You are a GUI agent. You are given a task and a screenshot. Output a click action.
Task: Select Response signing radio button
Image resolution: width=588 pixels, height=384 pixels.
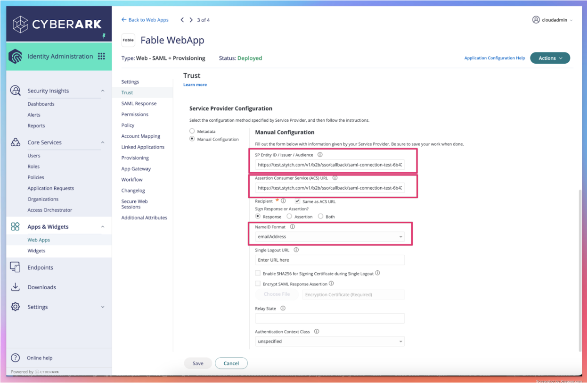pos(258,217)
